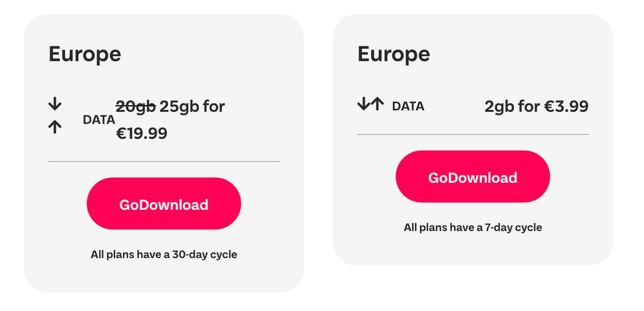Click the "All plans have a 7-day cycle" note

coord(473,227)
